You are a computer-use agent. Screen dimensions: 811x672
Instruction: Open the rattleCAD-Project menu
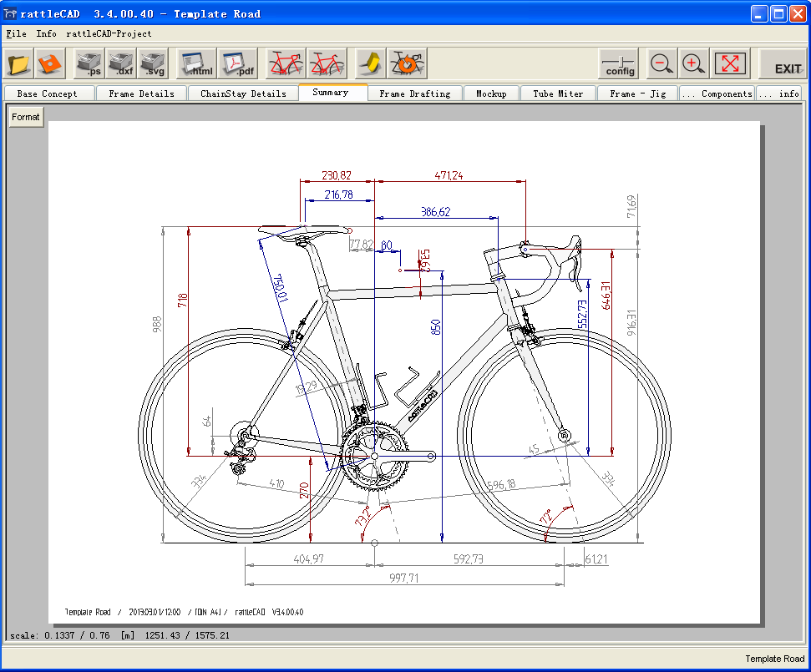[109, 34]
